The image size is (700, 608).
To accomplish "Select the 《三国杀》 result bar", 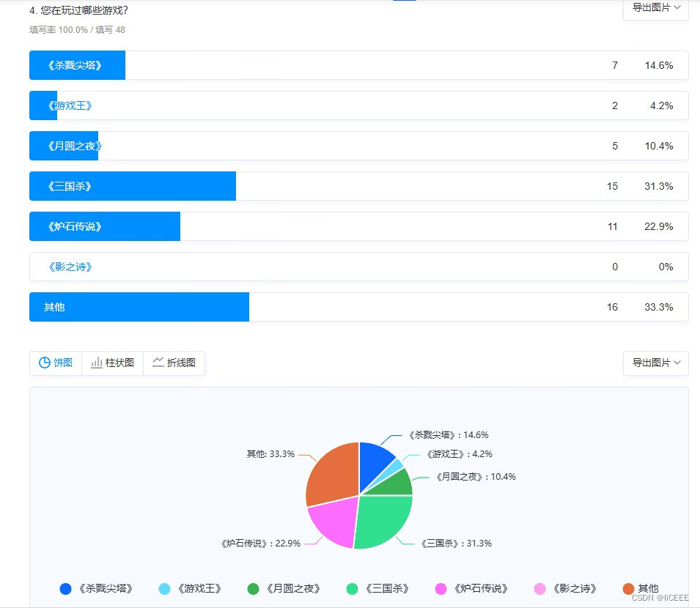I will point(133,186).
